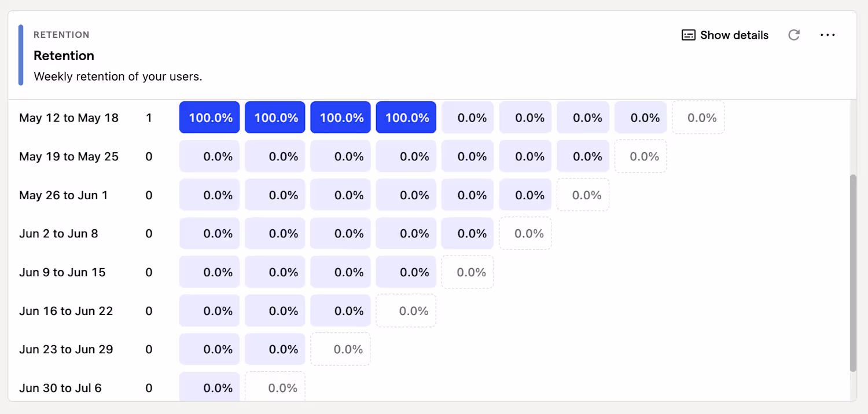Image resolution: width=868 pixels, height=414 pixels.
Task: Click the dashed 0.0% cell in Jun 16 row
Action: (406, 312)
